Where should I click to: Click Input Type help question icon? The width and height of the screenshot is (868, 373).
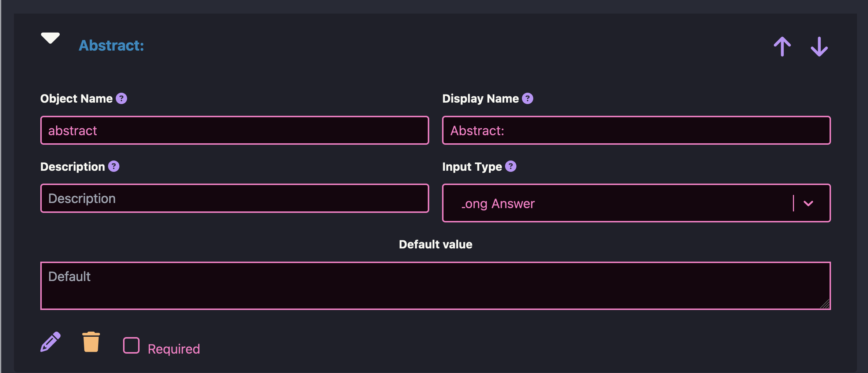(511, 166)
